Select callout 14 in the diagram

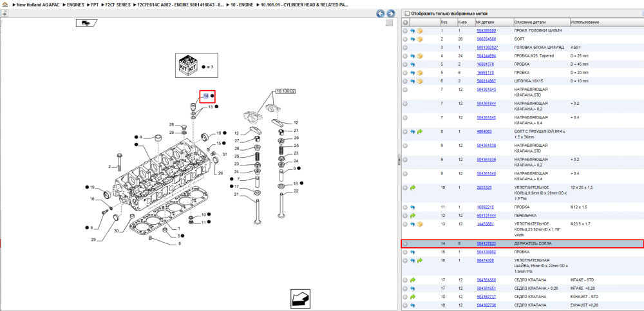[x=206, y=96]
